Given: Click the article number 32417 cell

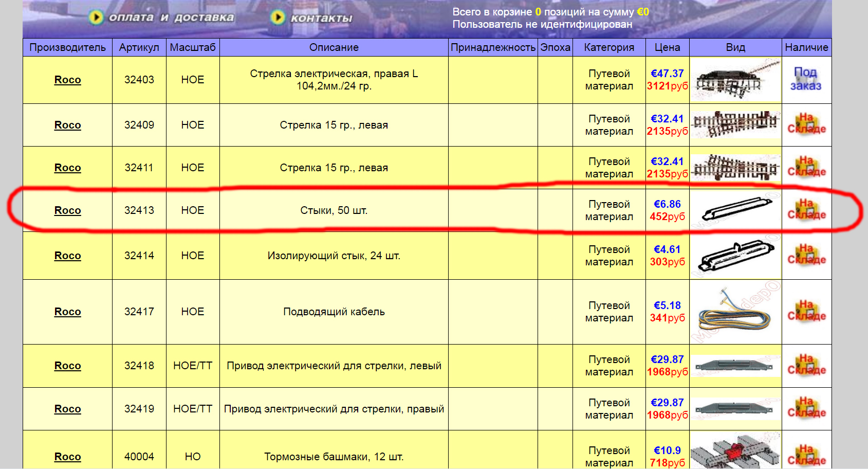Looking at the screenshot, I should click(139, 312).
